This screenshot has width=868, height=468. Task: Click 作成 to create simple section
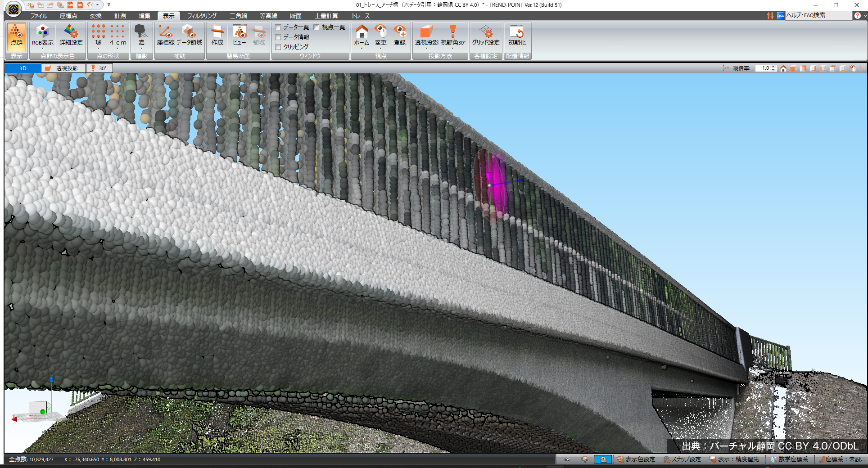pyautogui.click(x=217, y=36)
